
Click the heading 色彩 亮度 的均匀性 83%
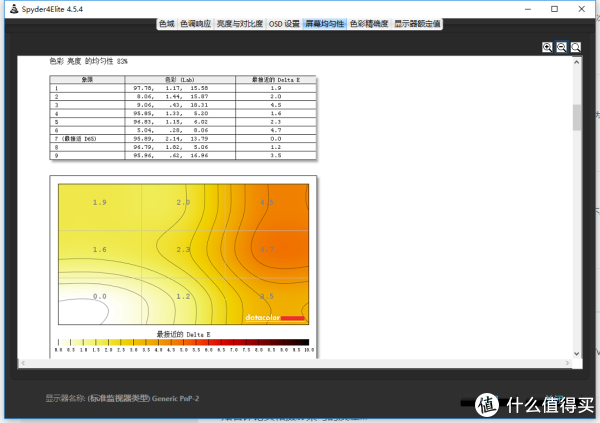point(88,61)
